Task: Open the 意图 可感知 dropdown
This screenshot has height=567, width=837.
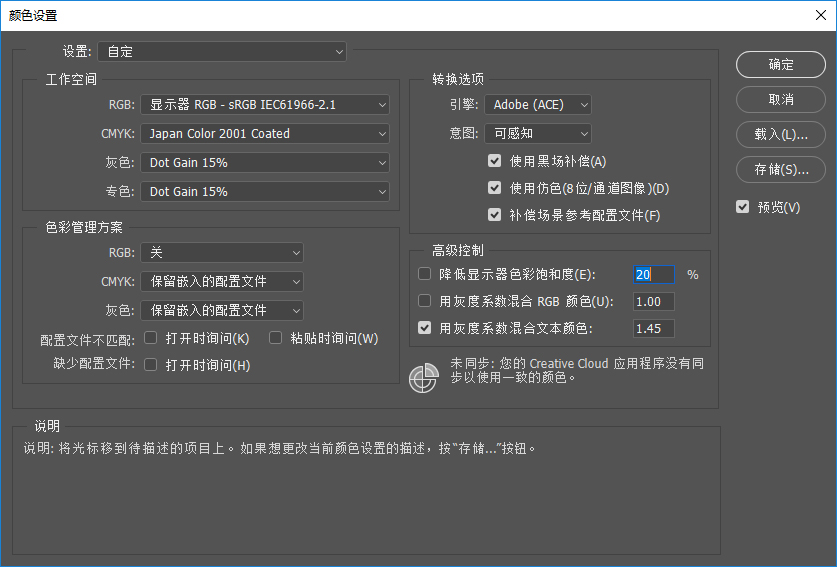Action: 538,133
